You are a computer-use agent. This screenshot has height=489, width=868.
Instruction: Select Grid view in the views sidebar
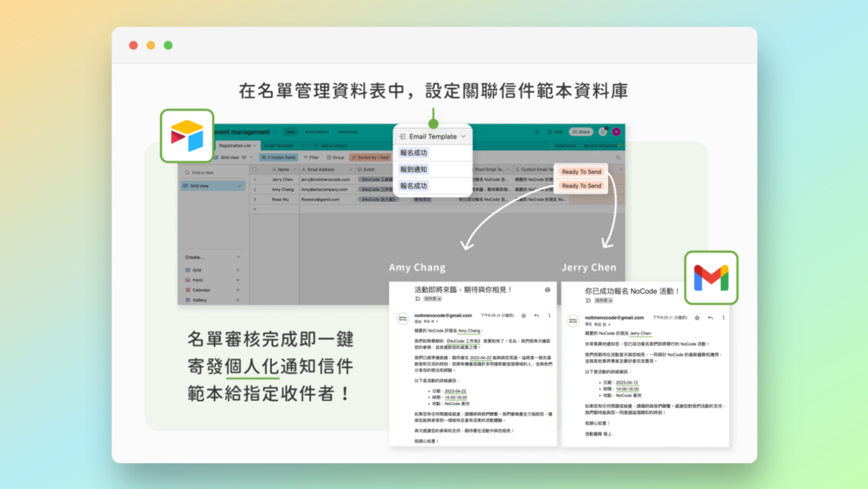pyautogui.click(x=212, y=186)
